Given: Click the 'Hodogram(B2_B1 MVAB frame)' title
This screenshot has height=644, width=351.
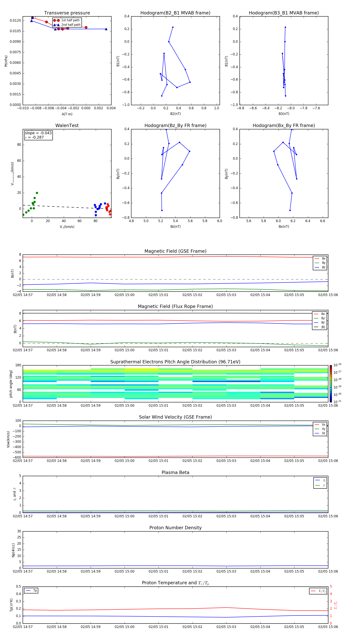Looking at the screenshot, I should [175, 13].
